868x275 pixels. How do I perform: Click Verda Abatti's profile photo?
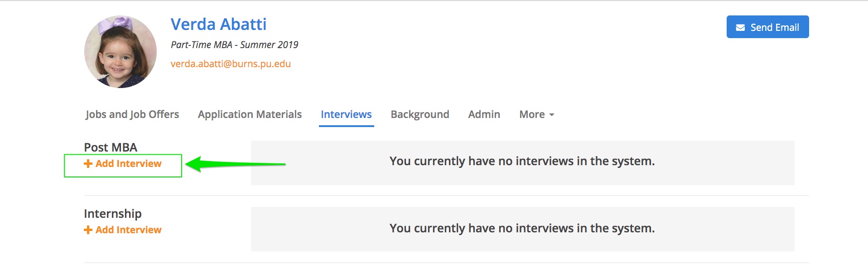[x=121, y=52]
